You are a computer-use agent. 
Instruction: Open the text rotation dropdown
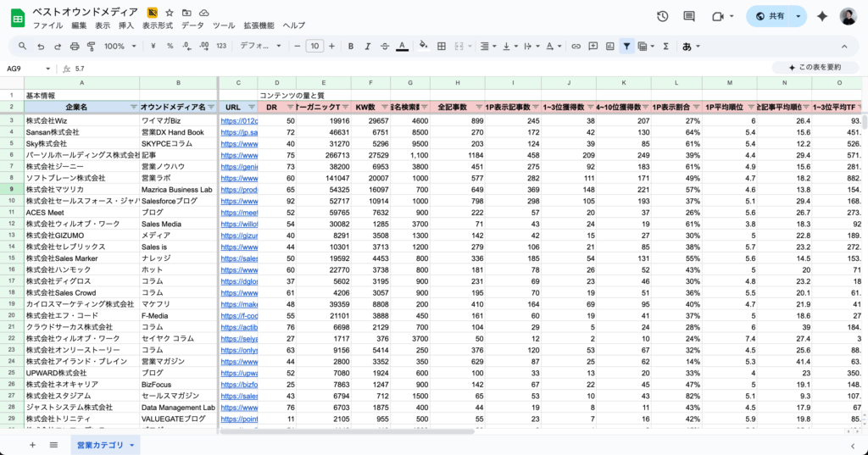point(554,47)
